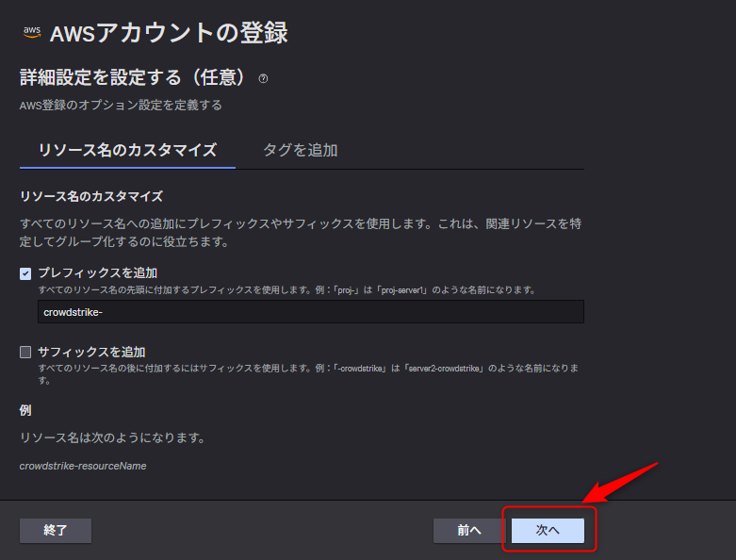Click the crowdstrike-resourceName example text

pyautogui.click(x=83, y=466)
